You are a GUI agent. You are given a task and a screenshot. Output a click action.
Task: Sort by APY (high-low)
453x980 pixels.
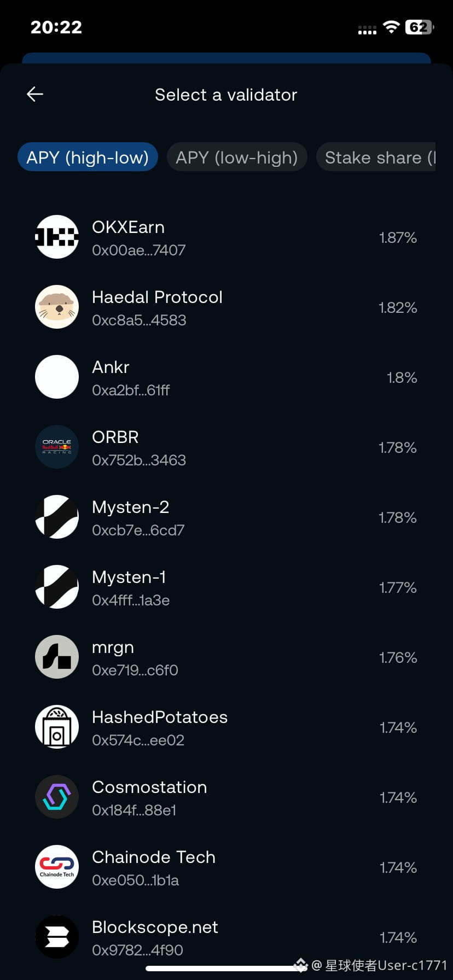88,157
